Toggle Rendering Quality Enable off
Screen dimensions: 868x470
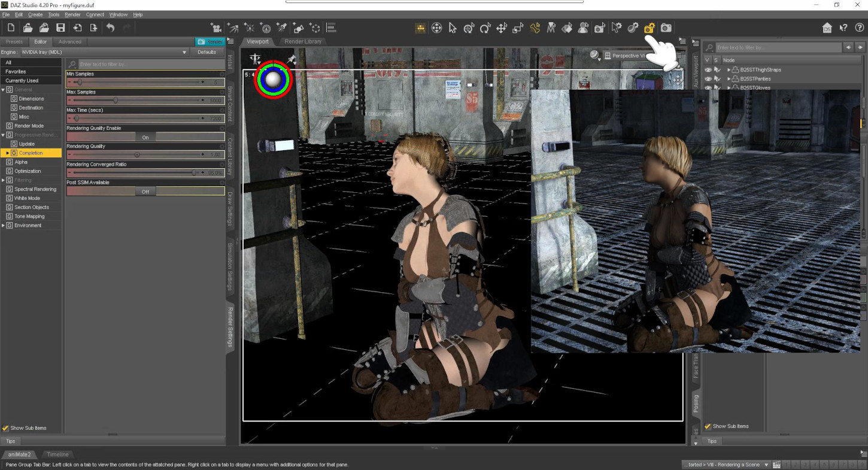(x=146, y=136)
